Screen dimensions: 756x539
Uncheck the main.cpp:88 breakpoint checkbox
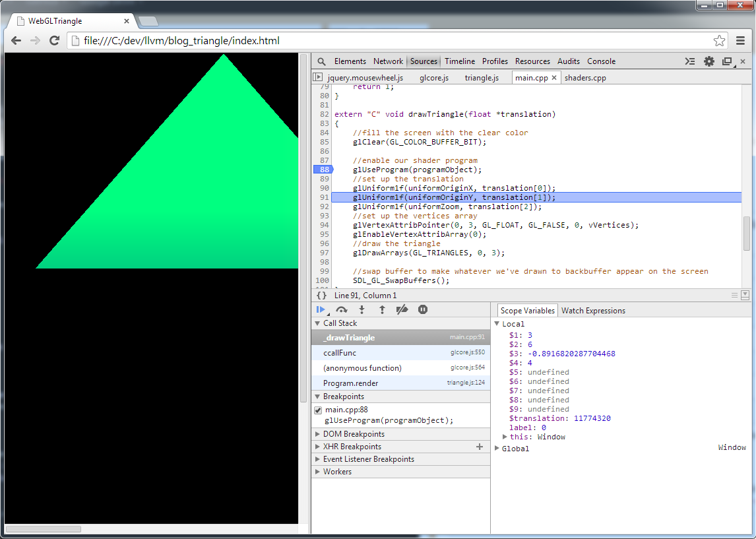point(318,410)
